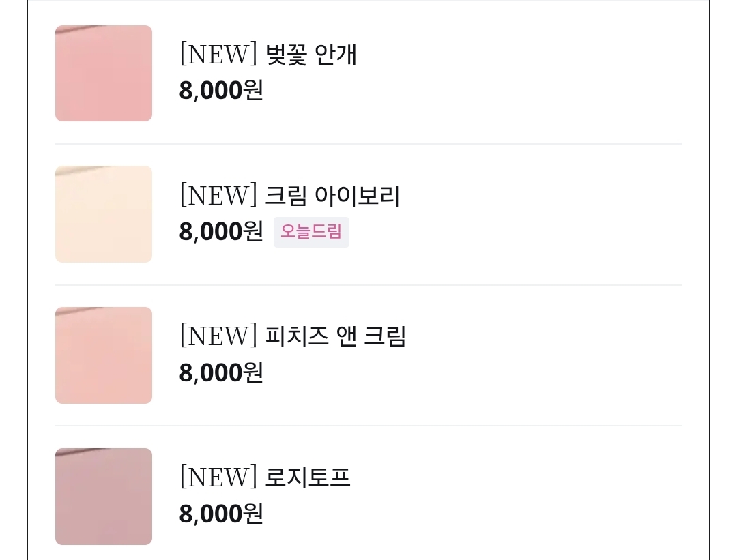Pick the 로지토프 rose-taupe swatch

104,497
